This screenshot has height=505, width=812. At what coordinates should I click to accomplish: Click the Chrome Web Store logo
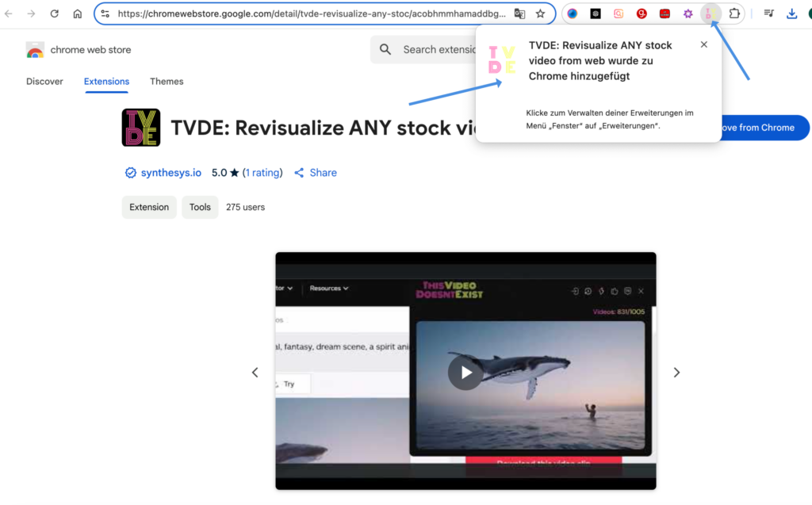point(35,50)
